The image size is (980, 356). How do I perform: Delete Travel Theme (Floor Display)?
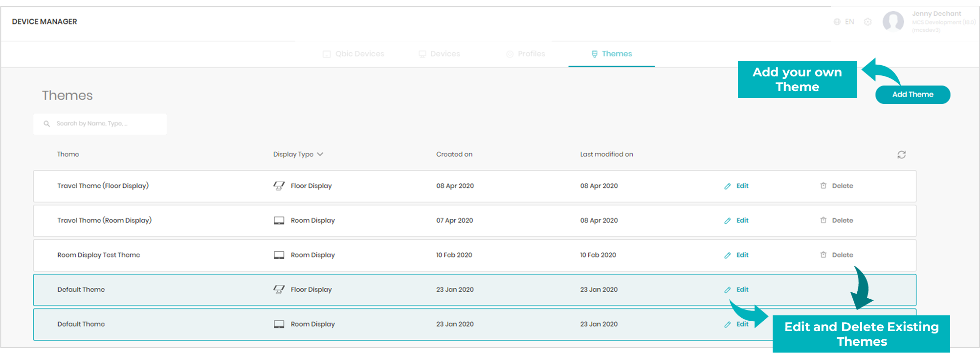pyautogui.click(x=836, y=186)
